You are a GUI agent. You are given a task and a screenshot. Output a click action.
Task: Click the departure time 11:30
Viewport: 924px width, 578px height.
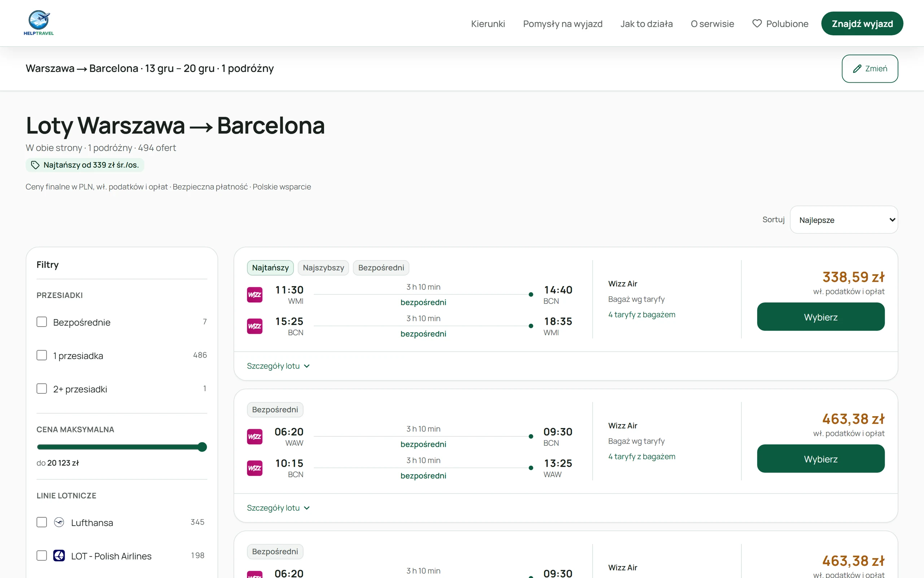click(289, 290)
